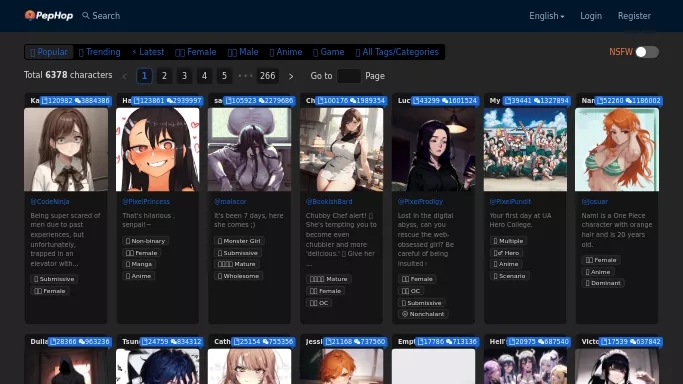This screenshot has width=683, height=384.
Task: Open the Victo maid character thumbnail
Action: [x=617, y=366]
